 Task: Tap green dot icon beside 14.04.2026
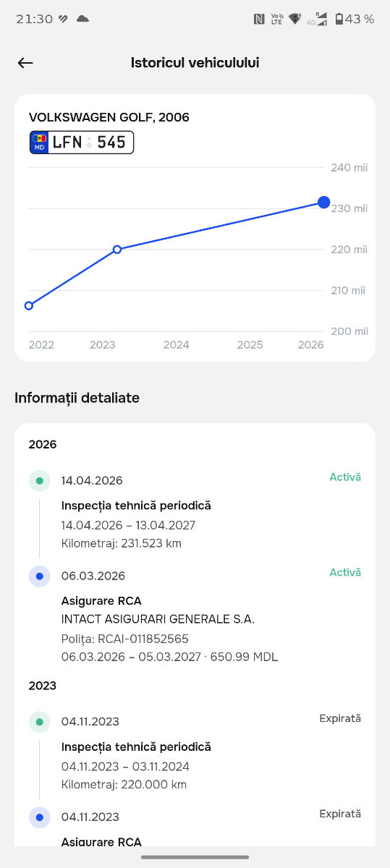39,480
